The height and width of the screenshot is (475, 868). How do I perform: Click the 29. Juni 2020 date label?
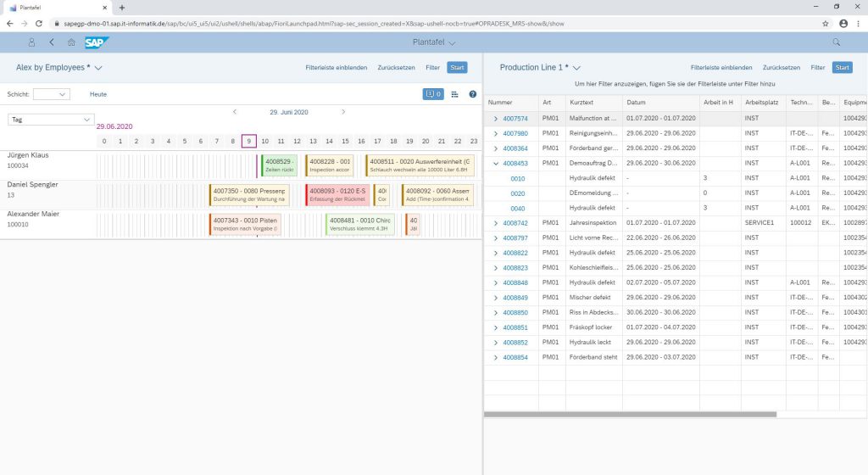coord(289,112)
